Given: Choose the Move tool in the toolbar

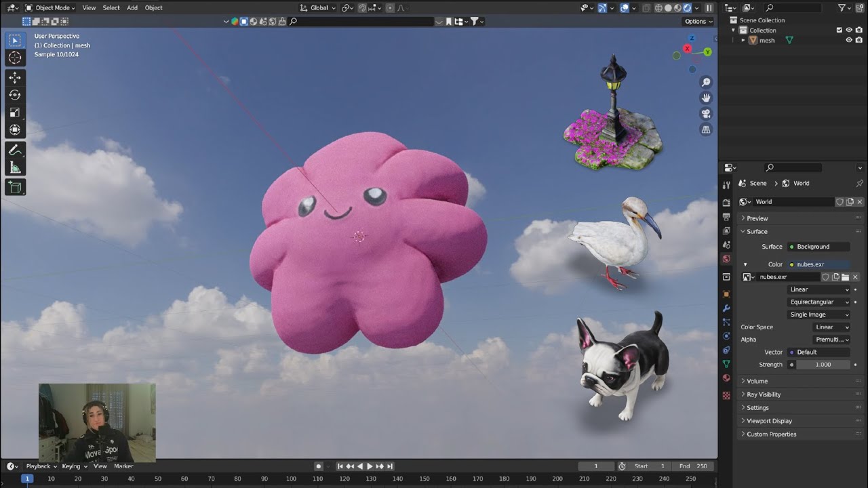Looking at the screenshot, I should pos(15,78).
